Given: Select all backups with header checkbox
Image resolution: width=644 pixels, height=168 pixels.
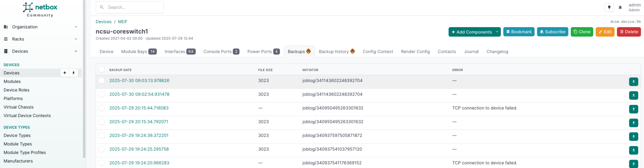Looking at the screenshot, I should pos(101,69).
